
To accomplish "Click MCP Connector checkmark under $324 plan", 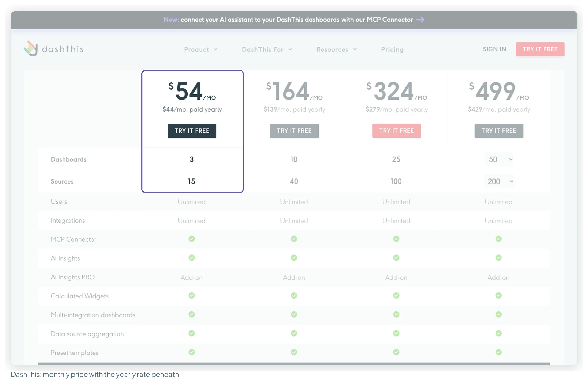I will (396, 239).
